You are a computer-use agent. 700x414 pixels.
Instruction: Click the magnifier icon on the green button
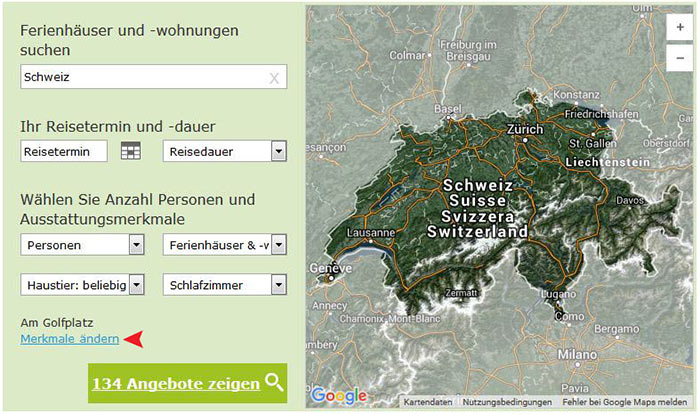click(x=274, y=383)
